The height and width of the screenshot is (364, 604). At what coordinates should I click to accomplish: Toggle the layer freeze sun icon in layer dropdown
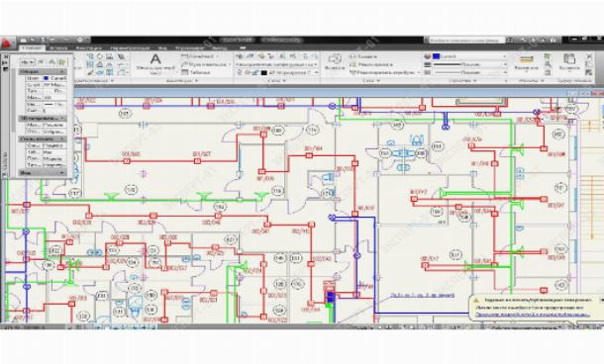click(x=249, y=72)
